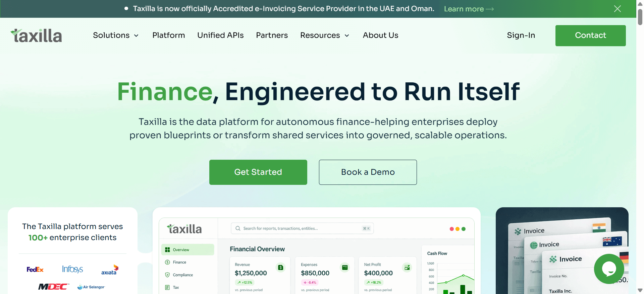The width and height of the screenshot is (644, 294).
Task: Click the page scrollbar down arrow
Action: pyautogui.click(x=640, y=290)
